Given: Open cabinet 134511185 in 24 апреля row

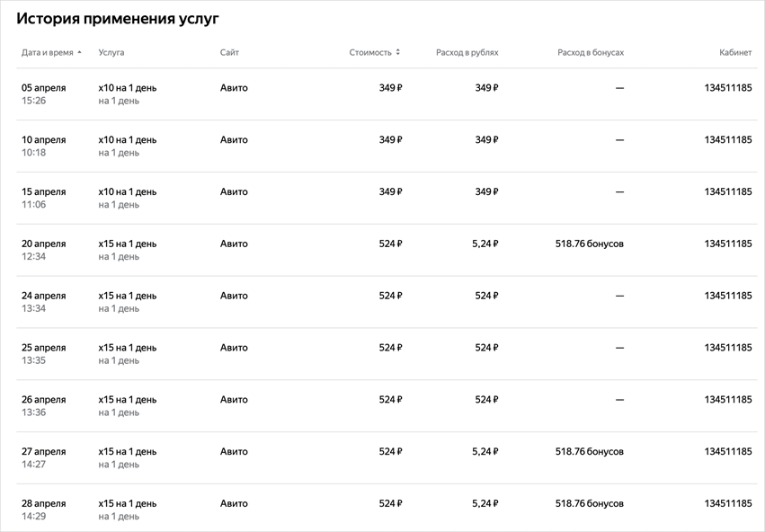Looking at the screenshot, I should pyautogui.click(x=728, y=296).
